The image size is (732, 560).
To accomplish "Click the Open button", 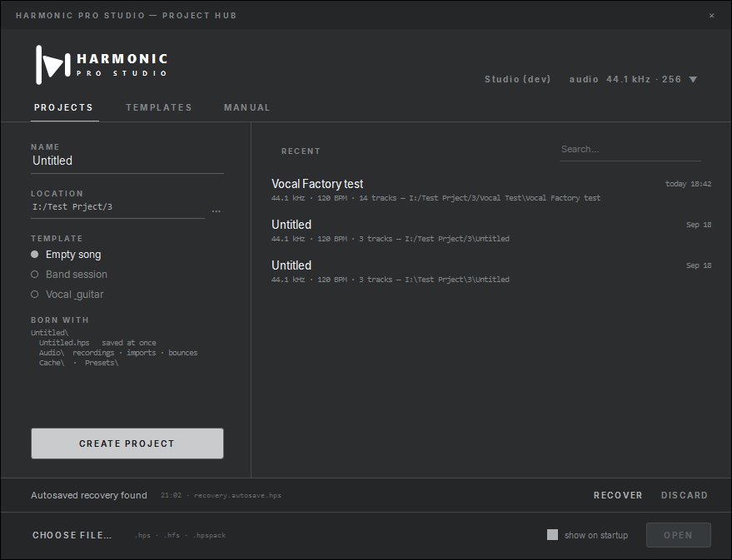I will pyautogui.click(x=679, y=535).
